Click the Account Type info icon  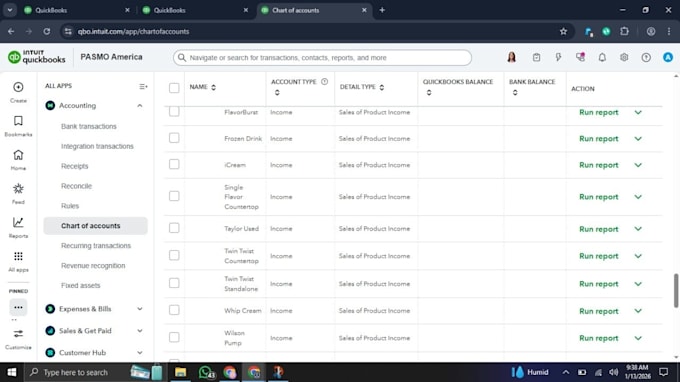click(x=324, y=82)
